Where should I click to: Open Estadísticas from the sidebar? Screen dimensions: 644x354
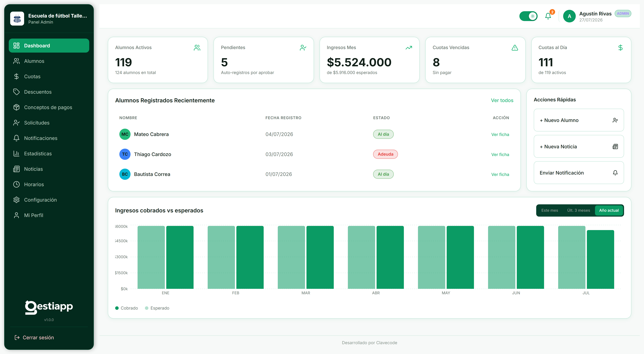49,154
